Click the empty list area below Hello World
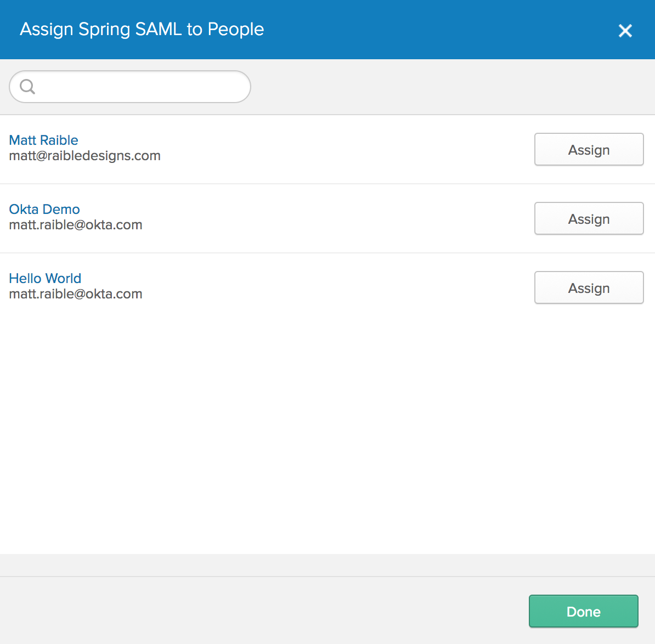655x644 pixels. [327, 428]
